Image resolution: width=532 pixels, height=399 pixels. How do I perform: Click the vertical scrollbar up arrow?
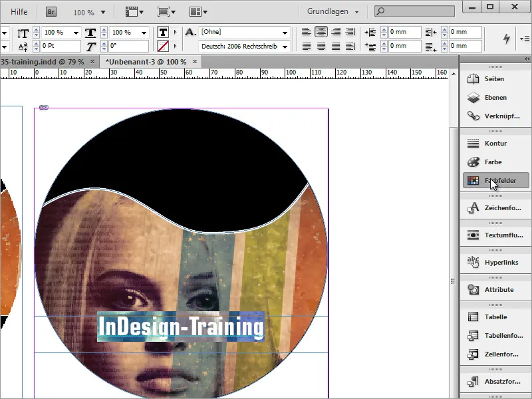[454, 74]
